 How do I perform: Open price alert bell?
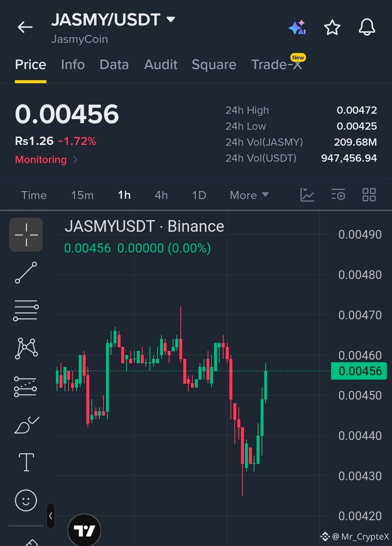pyautogui.click(x=367, y=27)
